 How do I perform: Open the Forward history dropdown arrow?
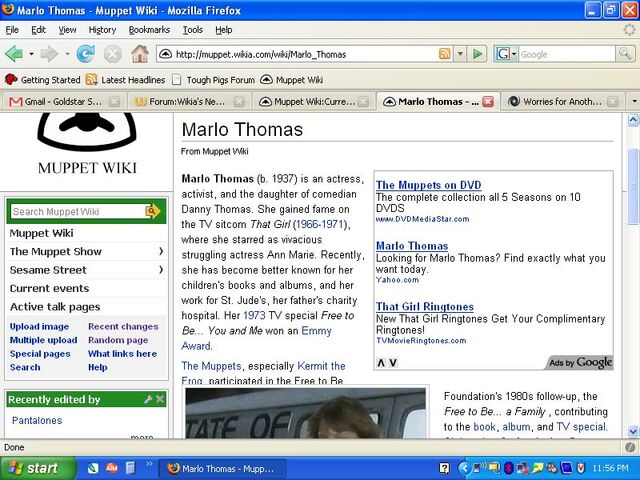point(67,54)
